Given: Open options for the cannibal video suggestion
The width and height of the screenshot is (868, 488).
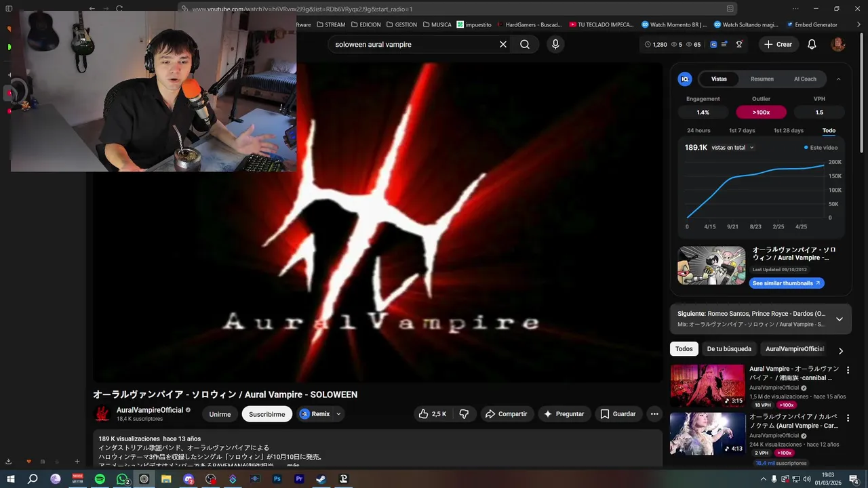Looking at the screenshot, I should pyautogui.click(x=848, y=370).
